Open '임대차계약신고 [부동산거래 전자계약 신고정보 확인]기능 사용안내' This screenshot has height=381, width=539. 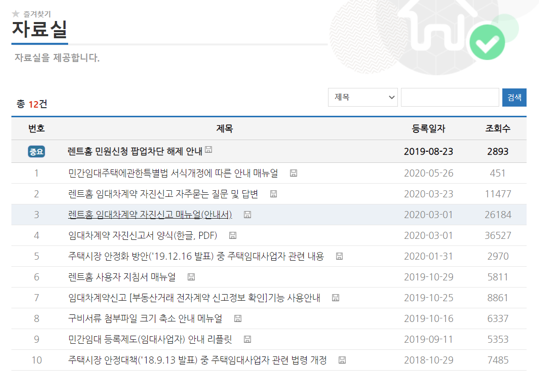click(x=194, y=298)
